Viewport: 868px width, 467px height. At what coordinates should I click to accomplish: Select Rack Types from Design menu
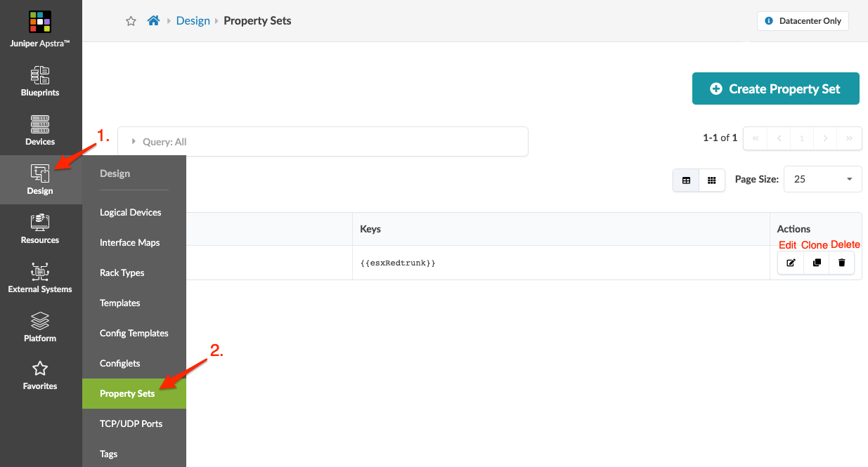122,272
